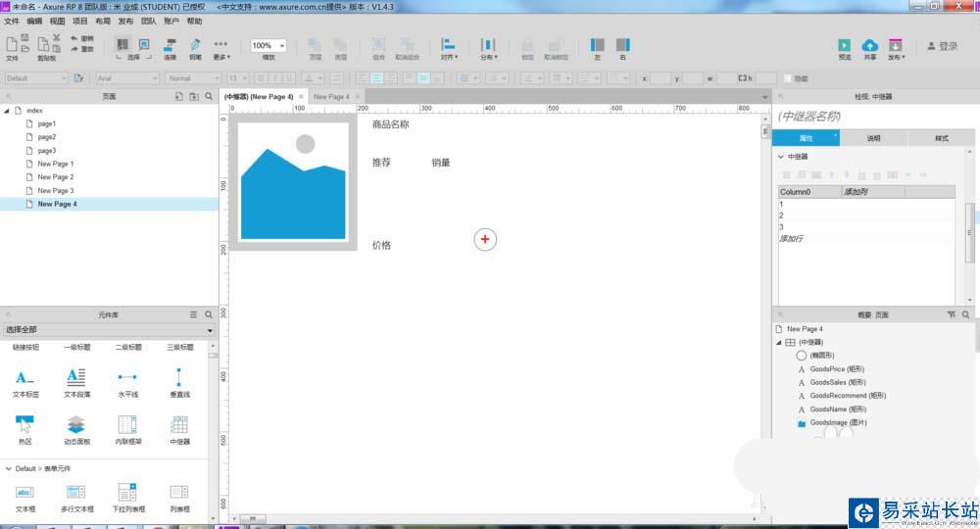This screenshot has height=529, width=980.
Task: Open the Default style dropdown
Action: click(35, 78)
